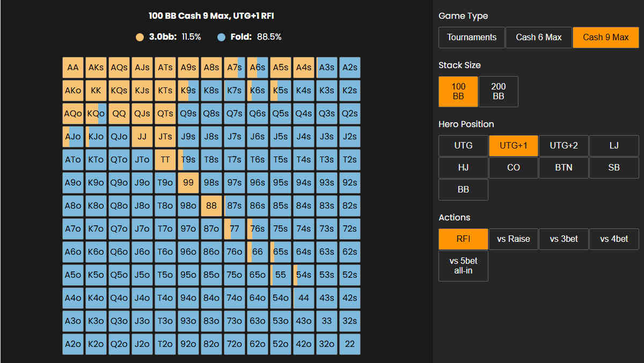Show the vs 5bet all-in range
This screenshot has width=644, height=363.
pyautogui.click(x=463, y=266)
